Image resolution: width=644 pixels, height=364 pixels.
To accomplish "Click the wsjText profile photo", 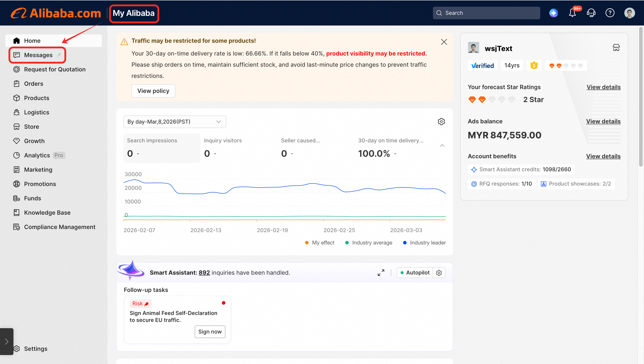I will click(473, 47).
